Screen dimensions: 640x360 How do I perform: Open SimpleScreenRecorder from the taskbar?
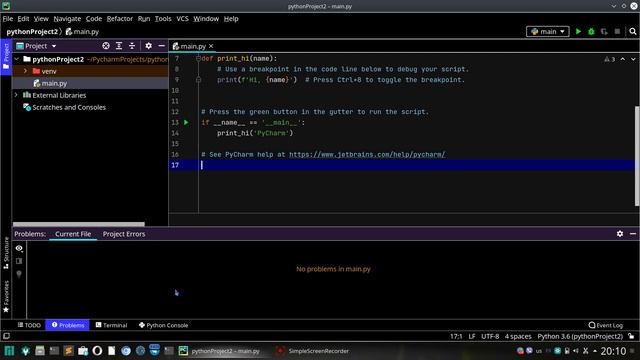312,351
